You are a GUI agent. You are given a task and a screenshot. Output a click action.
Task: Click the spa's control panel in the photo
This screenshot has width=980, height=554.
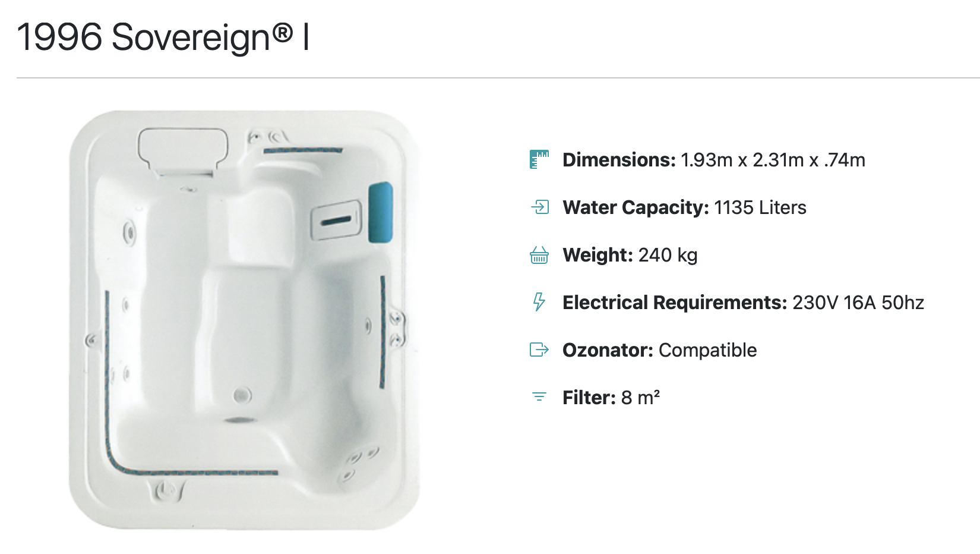coord(336,220)
